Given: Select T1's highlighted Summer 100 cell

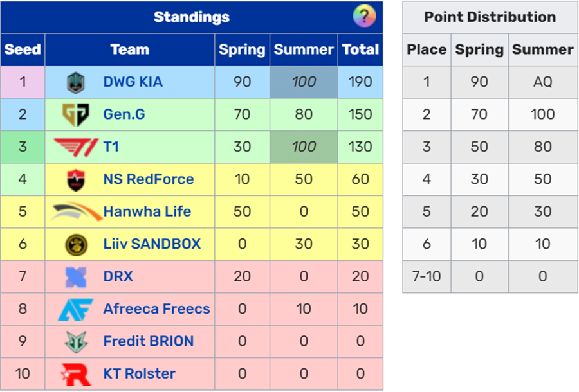Looking at the screenshot, I should [x=304, y=147].
